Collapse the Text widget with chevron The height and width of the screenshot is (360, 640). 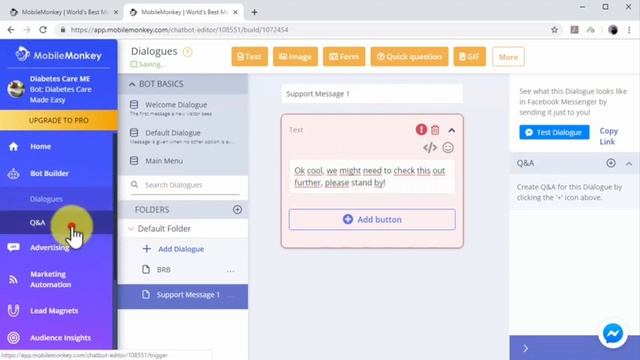point(451,130)
